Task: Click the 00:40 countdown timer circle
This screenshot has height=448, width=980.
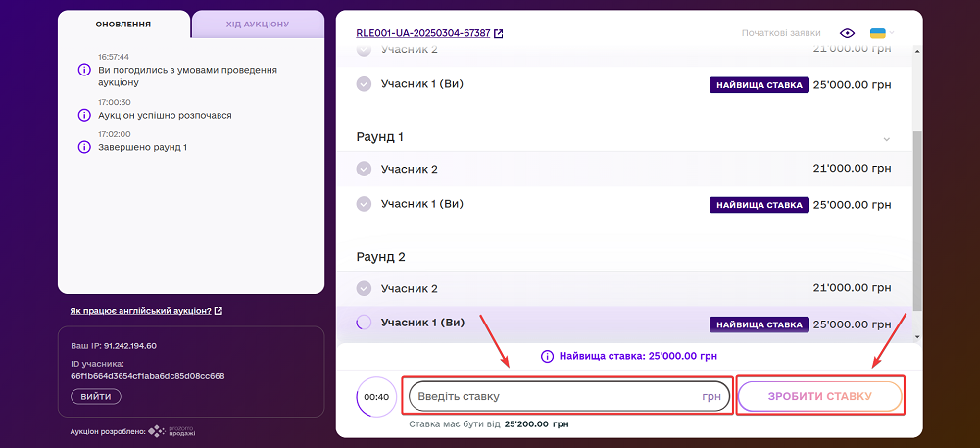Action: (x=376, y=397)
